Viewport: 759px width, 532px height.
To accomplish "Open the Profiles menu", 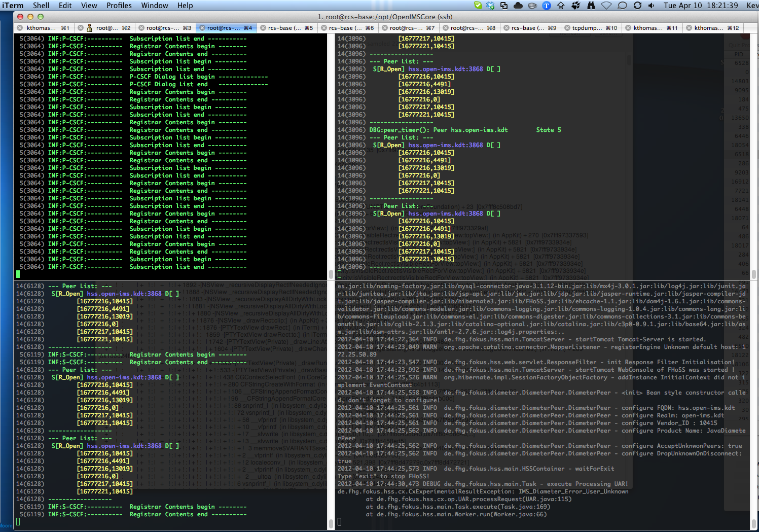I will click(x=119, y=6).
